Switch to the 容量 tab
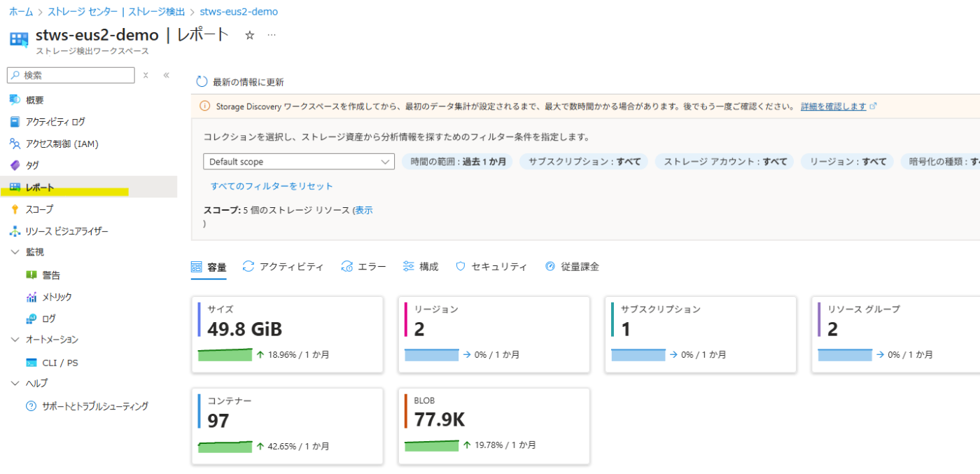 209,267
